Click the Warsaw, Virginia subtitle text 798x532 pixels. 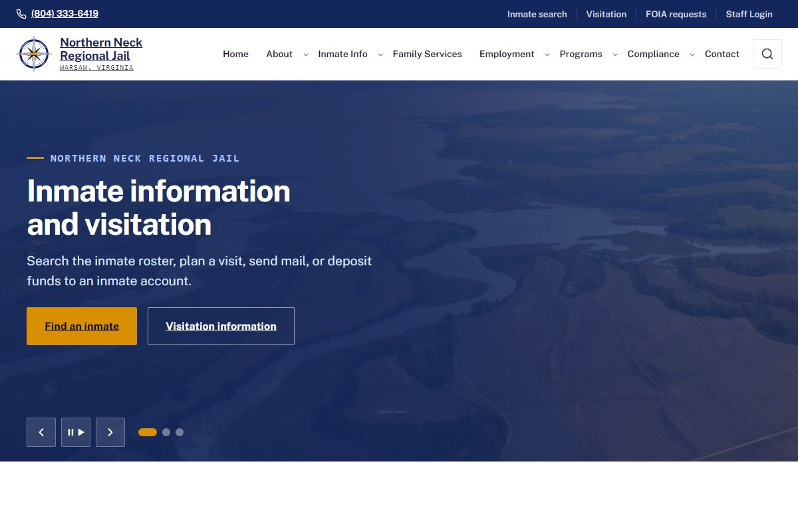coord(96,68)
